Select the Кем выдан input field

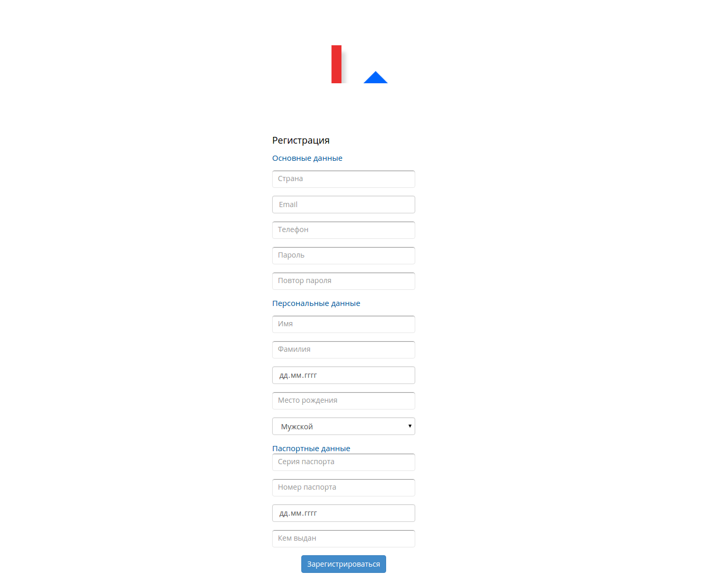pyautogui.click(x=343, y=538)
